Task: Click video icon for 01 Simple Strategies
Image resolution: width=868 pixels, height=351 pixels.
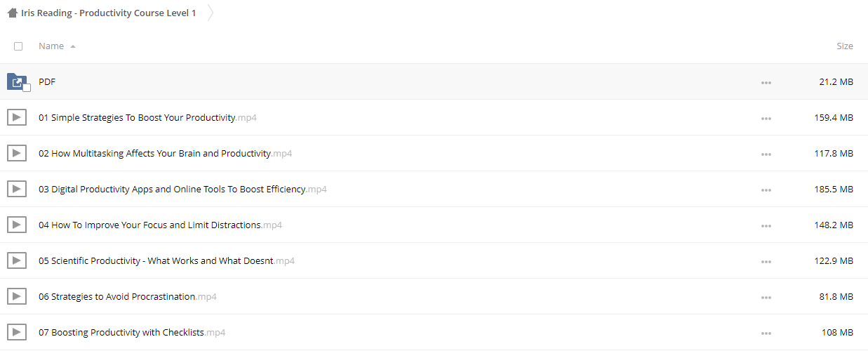Action: pos(17,117)
